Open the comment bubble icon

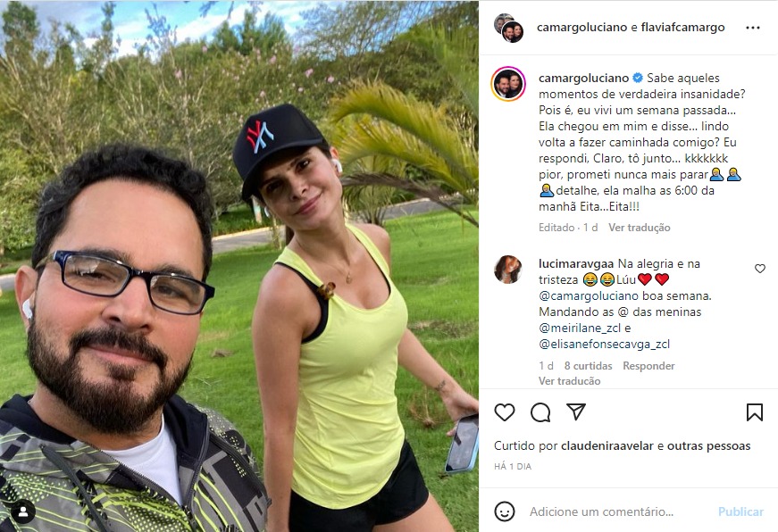[x=540, y=412]
